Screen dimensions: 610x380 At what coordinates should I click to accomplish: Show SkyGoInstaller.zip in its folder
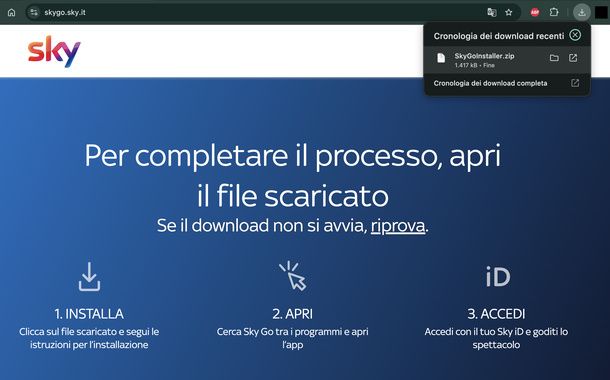click(554, 58)
